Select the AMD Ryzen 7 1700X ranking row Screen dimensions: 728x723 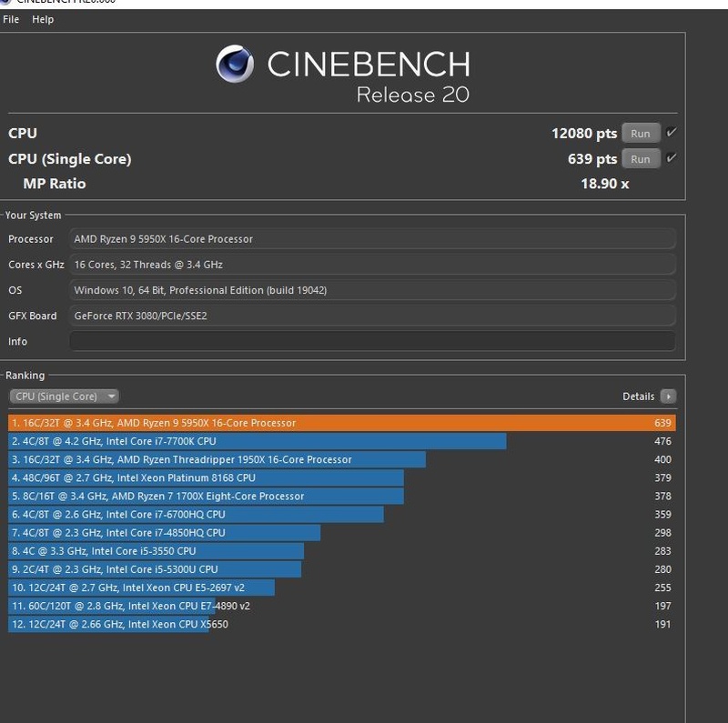(342, 496)
